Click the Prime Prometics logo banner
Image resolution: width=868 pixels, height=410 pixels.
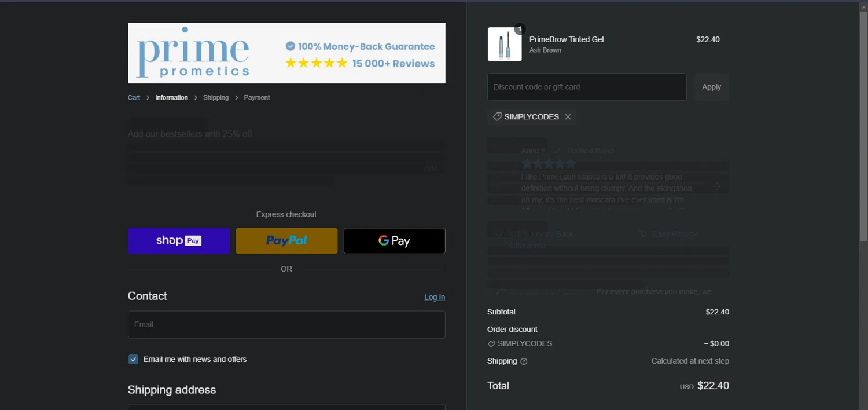286,53
